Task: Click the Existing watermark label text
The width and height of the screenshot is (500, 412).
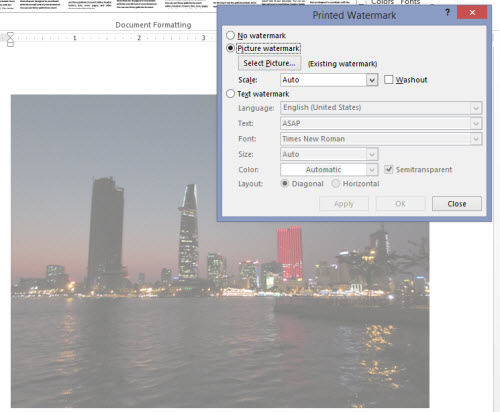Action: [x=342, y=64]
